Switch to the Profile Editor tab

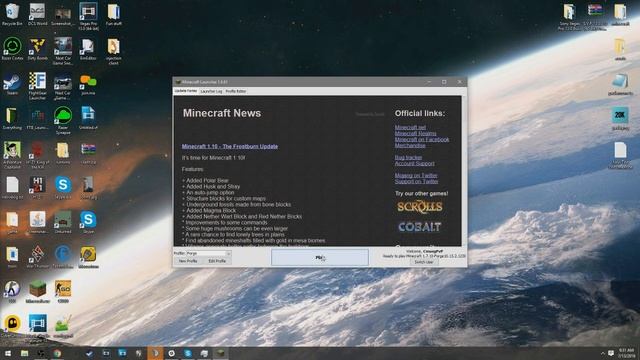236,91
